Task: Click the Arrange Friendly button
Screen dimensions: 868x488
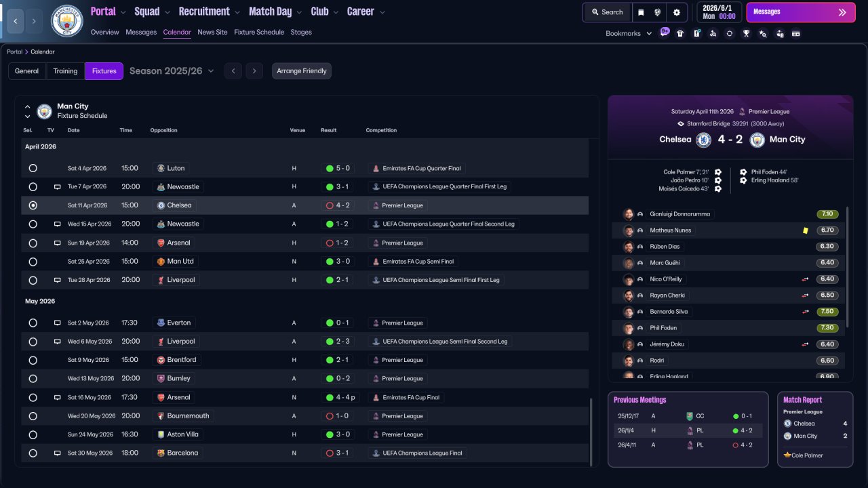Action: pyautogui.click(x=302, y=71)
